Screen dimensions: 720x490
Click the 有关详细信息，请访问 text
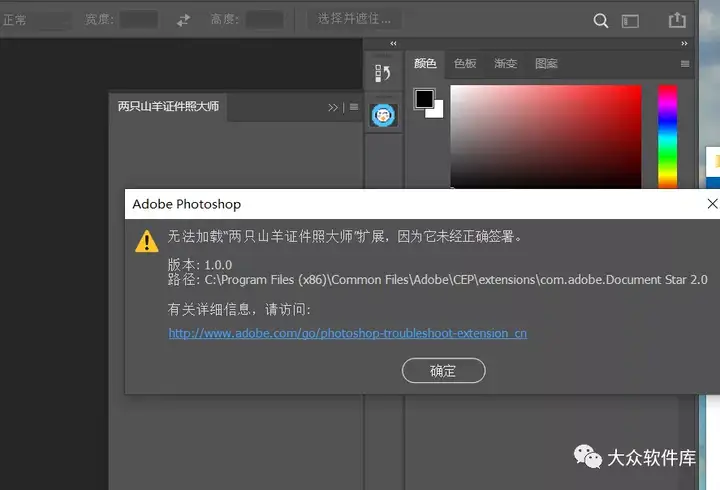[239, 310]
